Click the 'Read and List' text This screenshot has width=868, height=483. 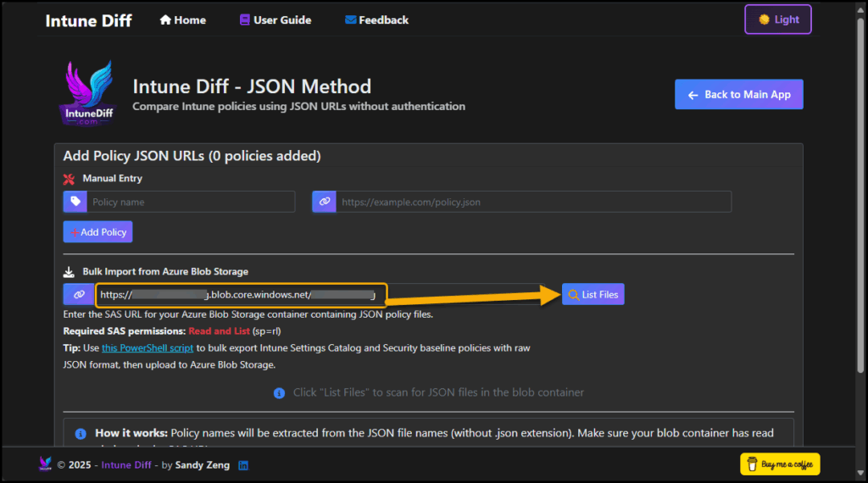pos(220,330)
